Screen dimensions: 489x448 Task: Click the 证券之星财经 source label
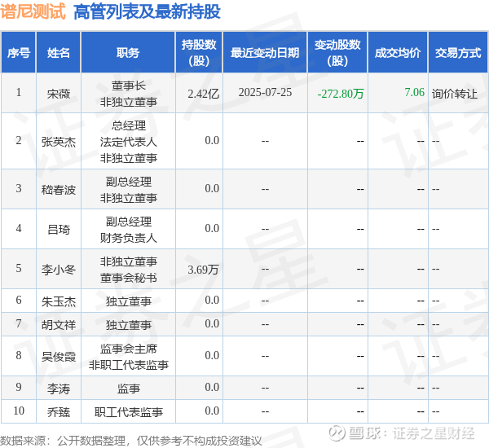[434, 433]
